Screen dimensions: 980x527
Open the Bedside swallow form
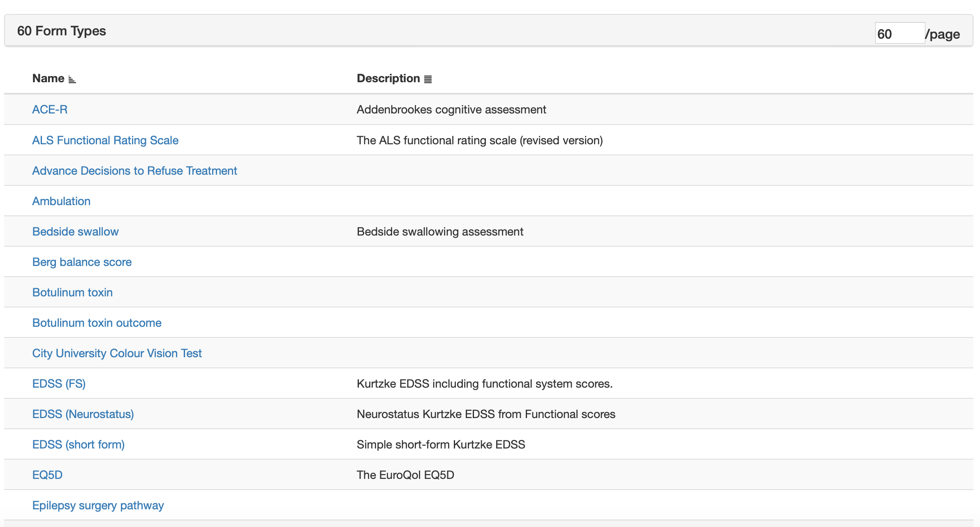pos(75,231)
